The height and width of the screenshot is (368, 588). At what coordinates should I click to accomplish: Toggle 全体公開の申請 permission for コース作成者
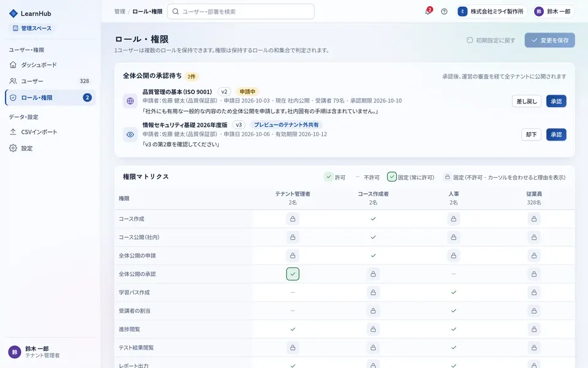click(x=373, y=256)
